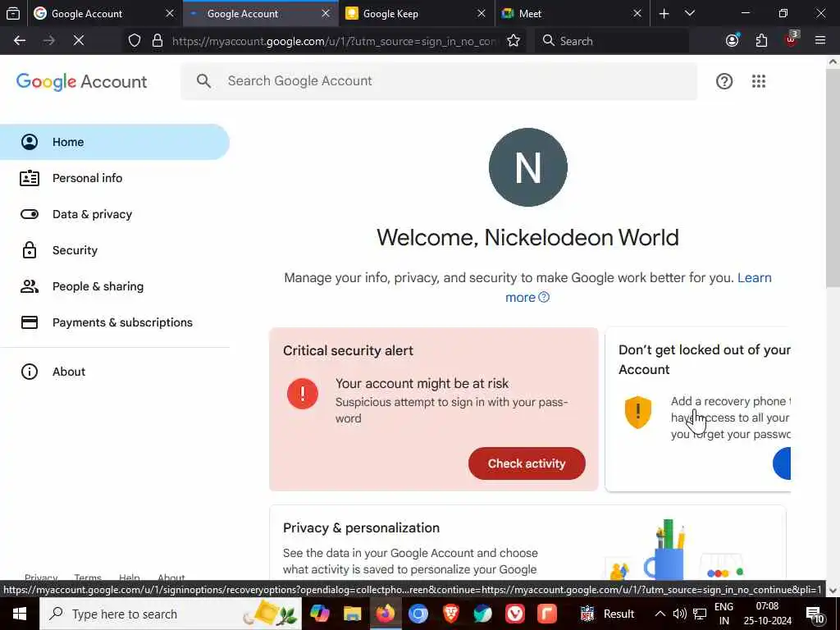Viewport: 840px width, 630px height.
Task: Click the browser URL address bar
Action: [x=335, y=41]
